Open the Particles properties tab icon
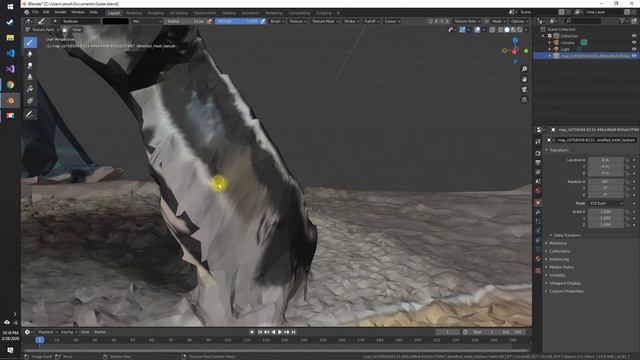Viewport: 640px width, 360px height. click(x=538, y=222)
